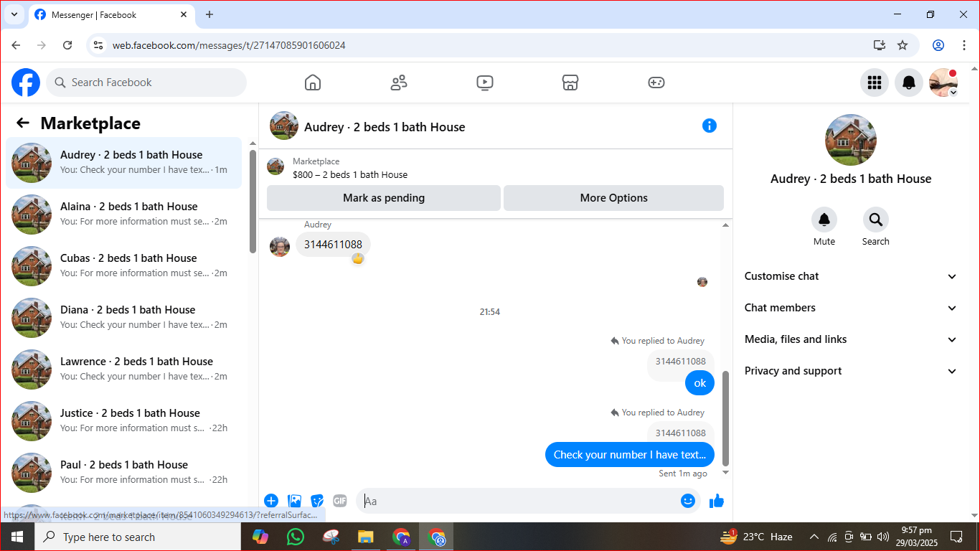Open the Friends icon in top navigation
980x551 pixels.
click(x=399, y=83)
